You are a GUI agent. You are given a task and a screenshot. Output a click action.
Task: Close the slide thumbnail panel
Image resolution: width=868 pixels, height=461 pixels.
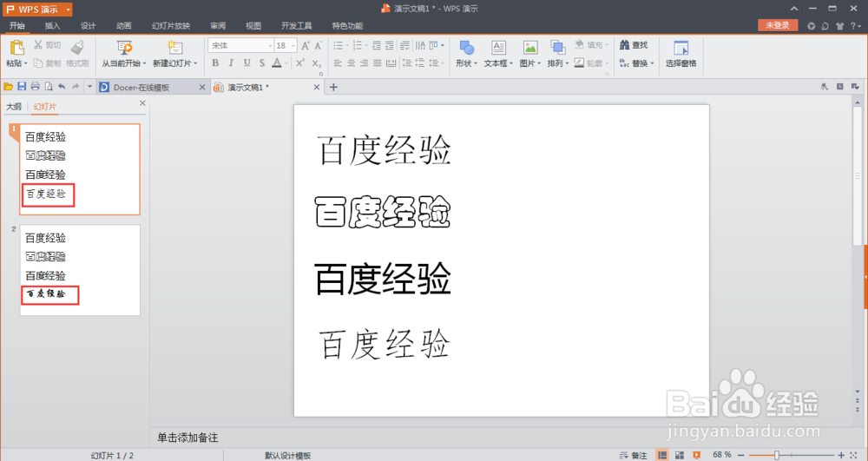coord(142,103)
